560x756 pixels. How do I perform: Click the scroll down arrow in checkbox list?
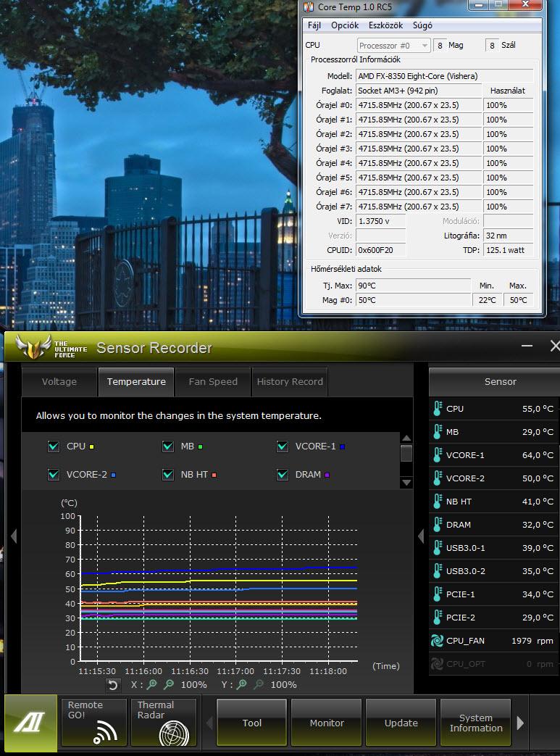click(406, 482)
